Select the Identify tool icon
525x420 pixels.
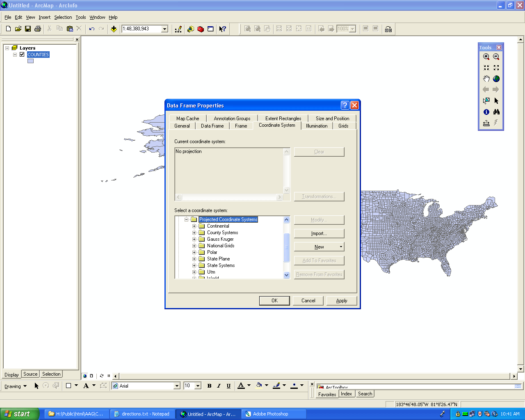[486, 112]
